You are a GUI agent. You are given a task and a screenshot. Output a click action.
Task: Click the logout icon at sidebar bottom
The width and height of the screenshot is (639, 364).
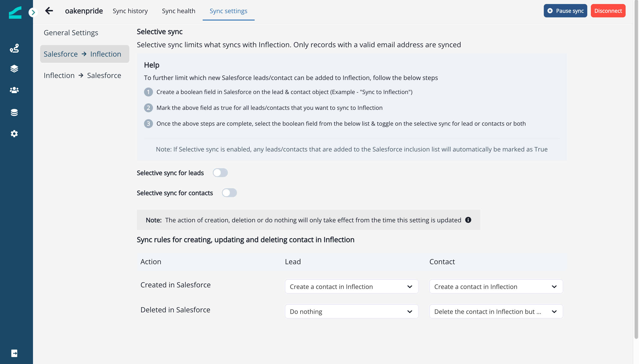pos(14,353)
